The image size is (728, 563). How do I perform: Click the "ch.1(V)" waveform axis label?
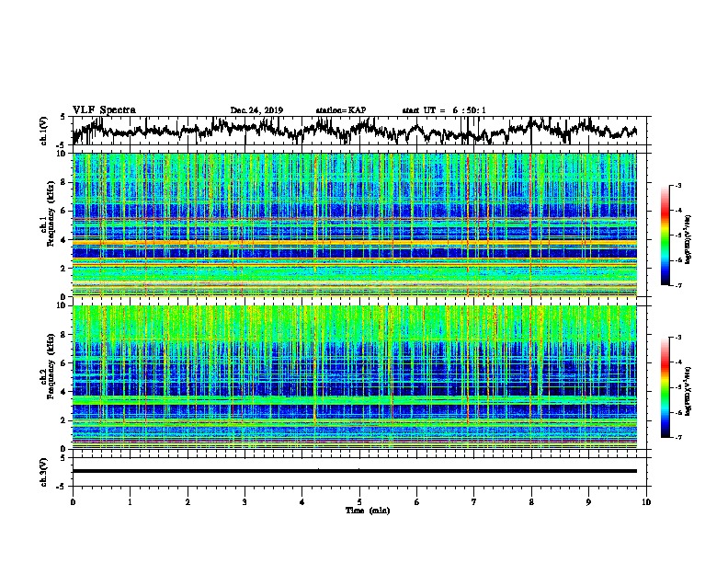pos(44,131)
